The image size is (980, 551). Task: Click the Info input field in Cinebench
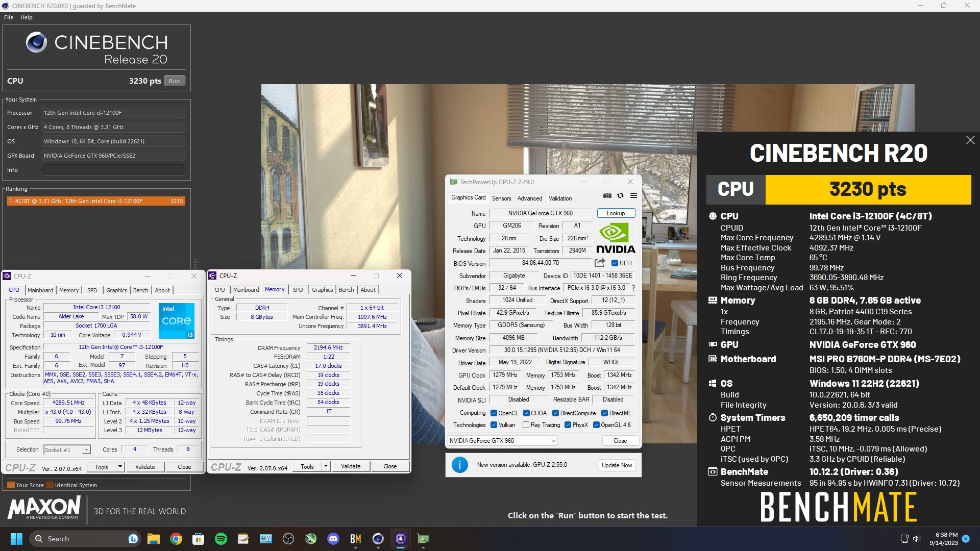(x=113, y=170)
